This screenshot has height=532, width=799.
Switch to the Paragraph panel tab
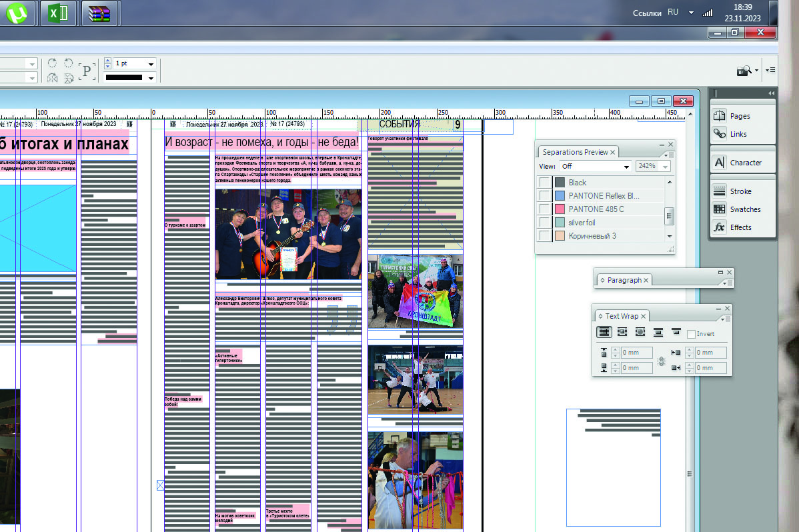click(624, 280)
